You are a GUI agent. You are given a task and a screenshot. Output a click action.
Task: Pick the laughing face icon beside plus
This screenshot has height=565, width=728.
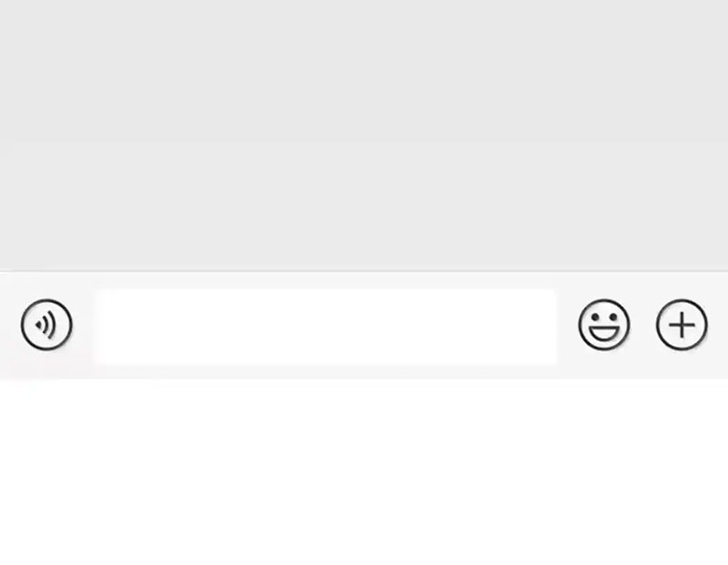pos(604,325)
